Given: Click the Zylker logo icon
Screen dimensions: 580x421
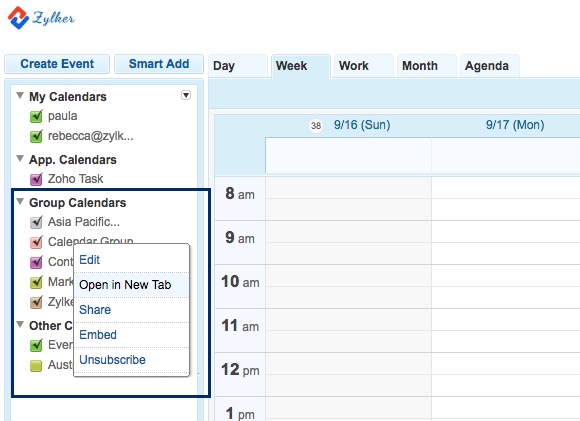Looking at the screenshot, I should [x=18, y=17].
